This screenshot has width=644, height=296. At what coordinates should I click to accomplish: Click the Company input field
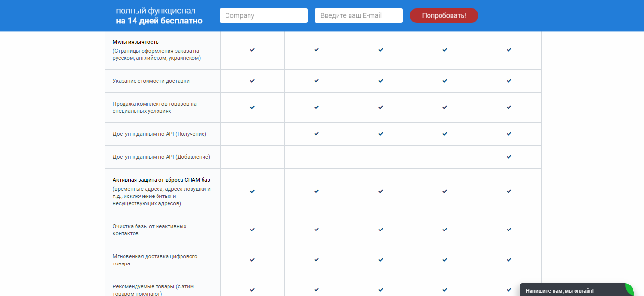tap(263, 15)
